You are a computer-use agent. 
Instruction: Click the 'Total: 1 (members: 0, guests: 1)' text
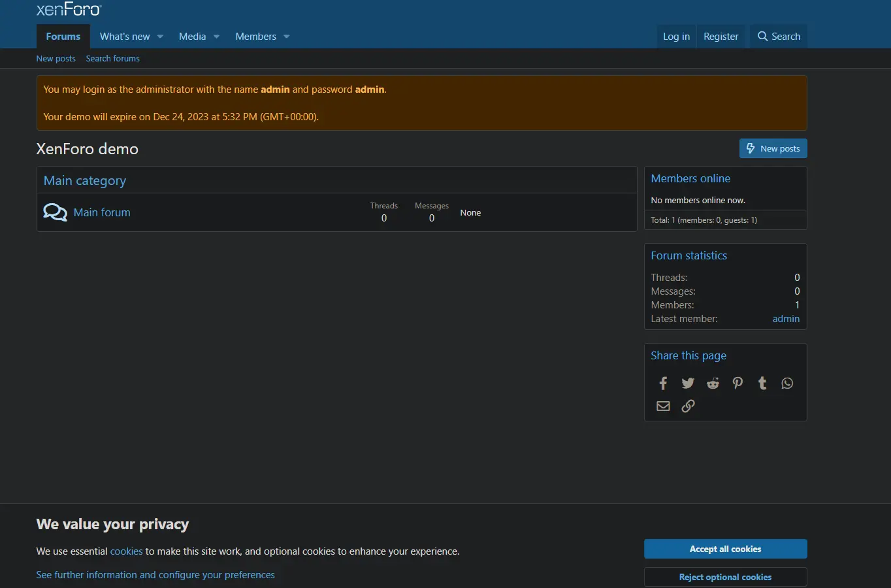(704, 220)
